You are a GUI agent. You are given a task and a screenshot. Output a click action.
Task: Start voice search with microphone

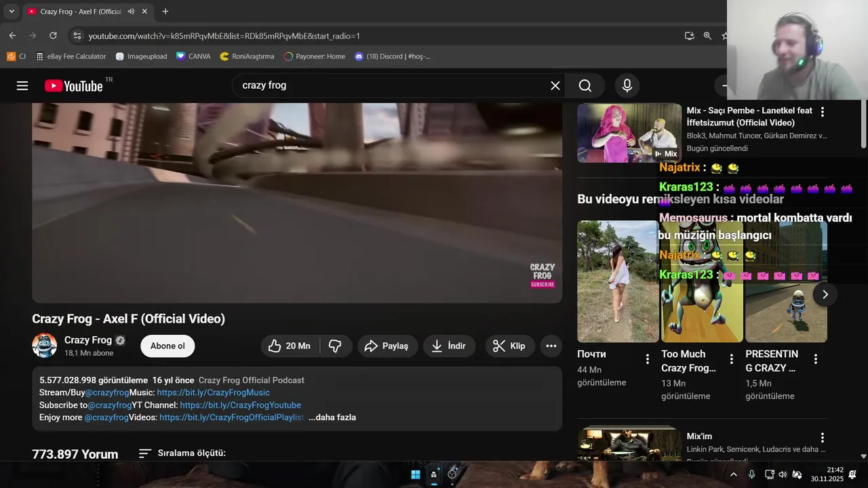627,85
